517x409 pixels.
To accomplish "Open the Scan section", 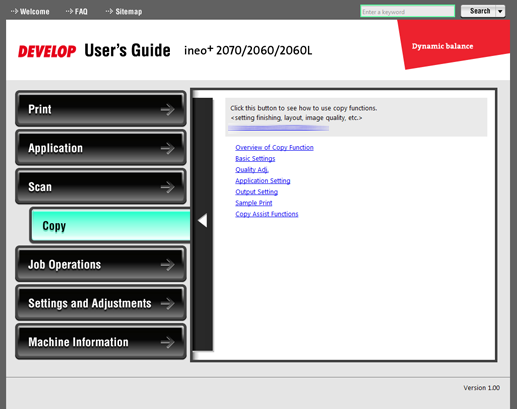I will click(101, 186).
